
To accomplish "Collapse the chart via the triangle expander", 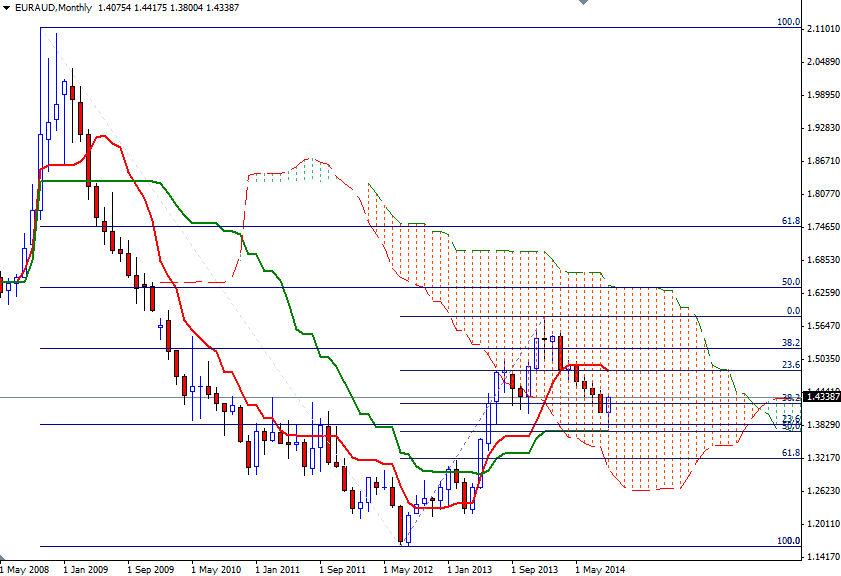I will click(8, 8).
